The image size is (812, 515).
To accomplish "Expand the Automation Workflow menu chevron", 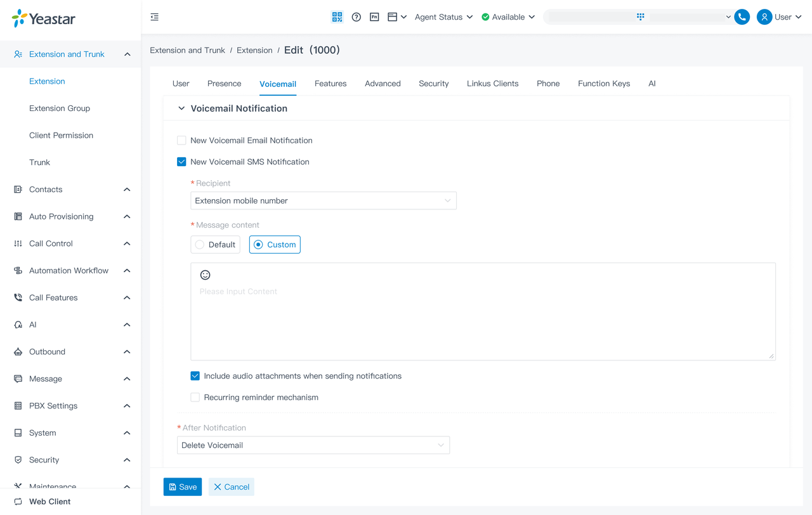I will click(127, 271).
